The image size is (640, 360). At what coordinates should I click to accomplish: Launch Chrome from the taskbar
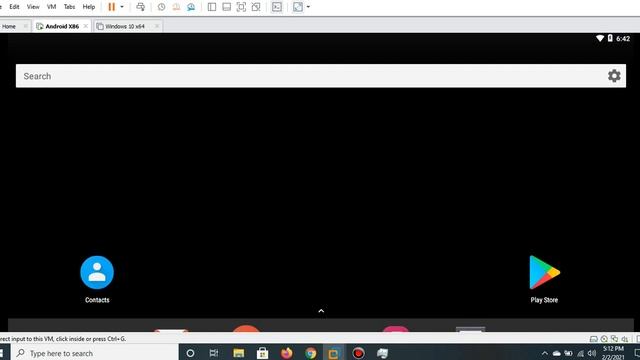tap(311, 353)
